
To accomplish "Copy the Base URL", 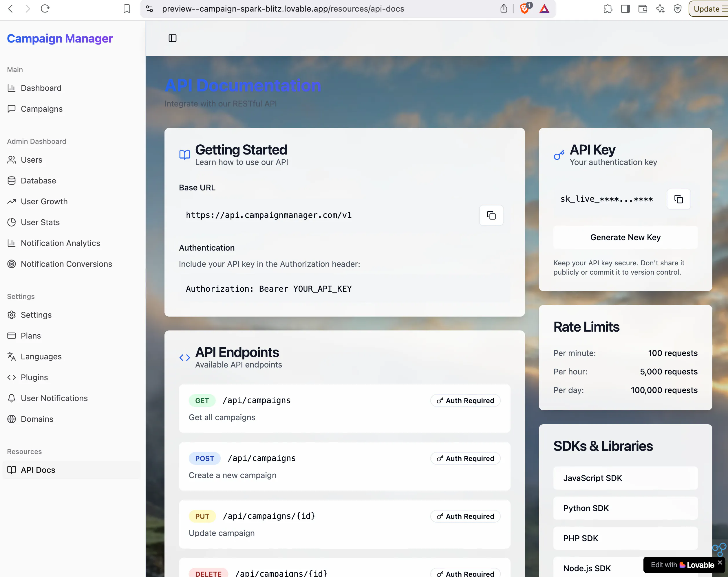I will pyautogui.click(x=491, y=215).
